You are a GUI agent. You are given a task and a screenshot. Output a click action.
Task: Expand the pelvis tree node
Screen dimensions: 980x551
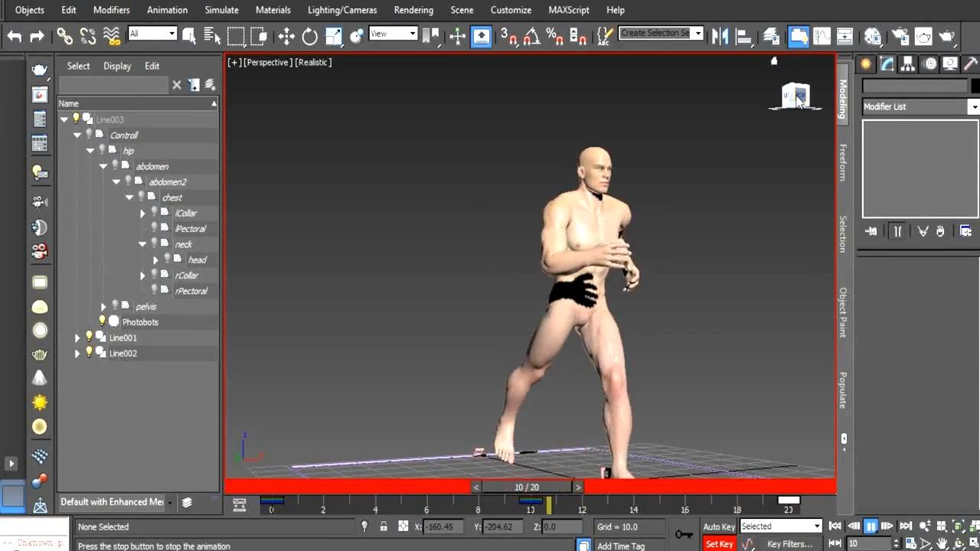(103, 306)
